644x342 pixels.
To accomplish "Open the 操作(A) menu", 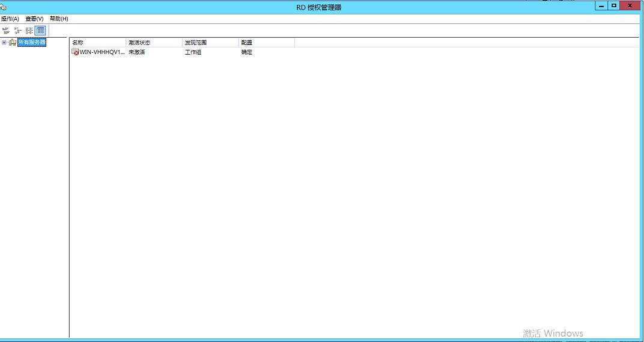I will [10, 19].
